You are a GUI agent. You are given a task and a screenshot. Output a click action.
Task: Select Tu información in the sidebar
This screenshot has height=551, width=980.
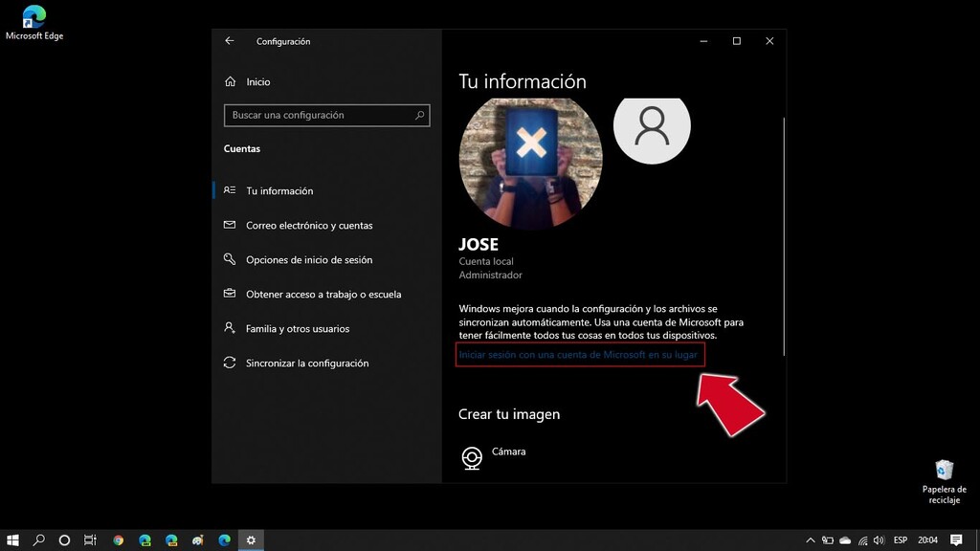point(278,190)
